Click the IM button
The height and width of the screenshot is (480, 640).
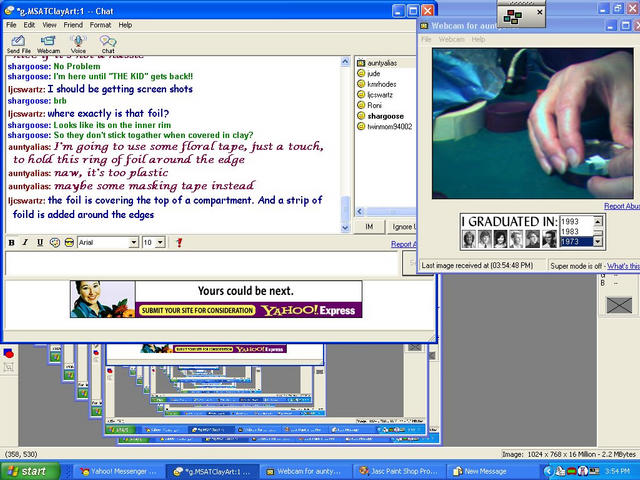pyautogui.click(x=369, y=227)
